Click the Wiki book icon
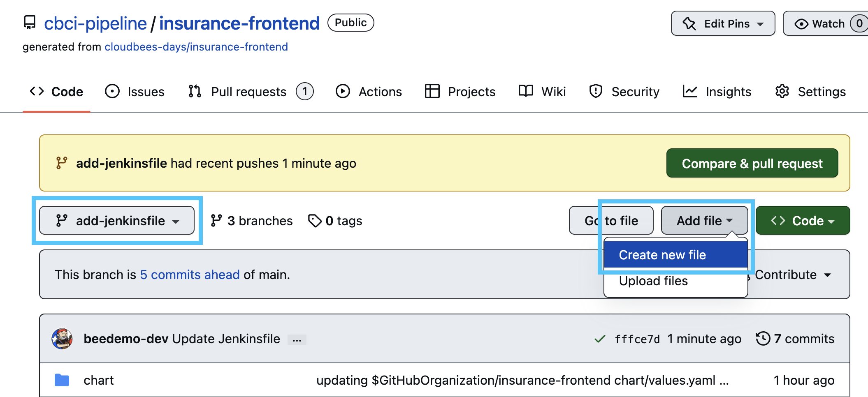Screen dimensions: 868x397 point(526,91)
